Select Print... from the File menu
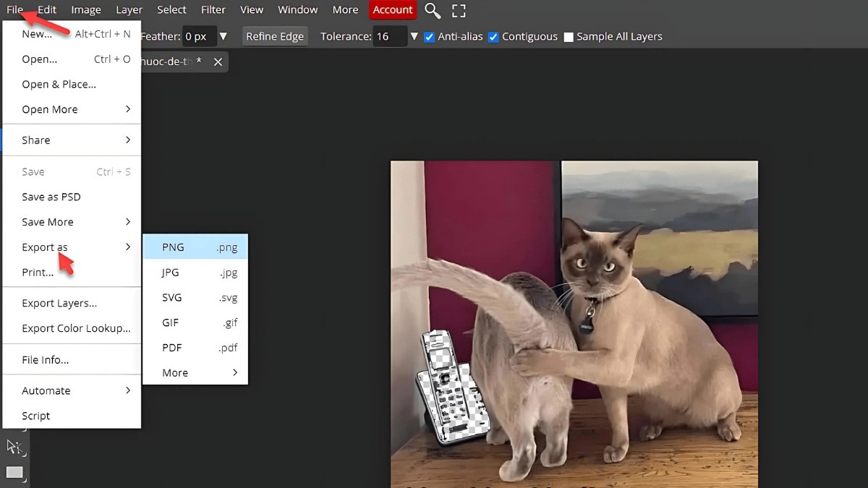Screen dimensions: 868x488 (72, 273)
